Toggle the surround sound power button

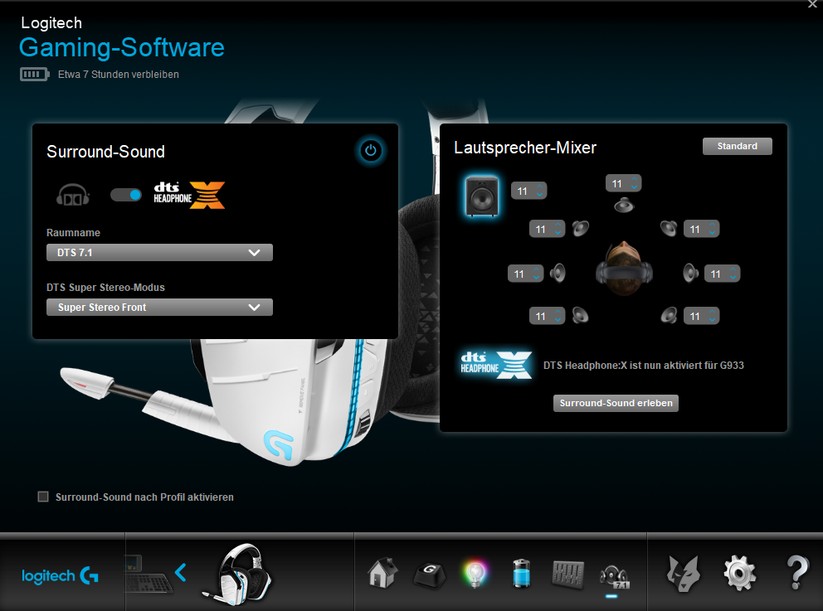tap(371, 151)
